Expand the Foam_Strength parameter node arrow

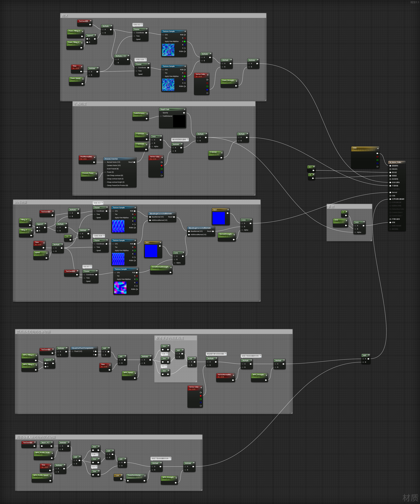point(236,81)
